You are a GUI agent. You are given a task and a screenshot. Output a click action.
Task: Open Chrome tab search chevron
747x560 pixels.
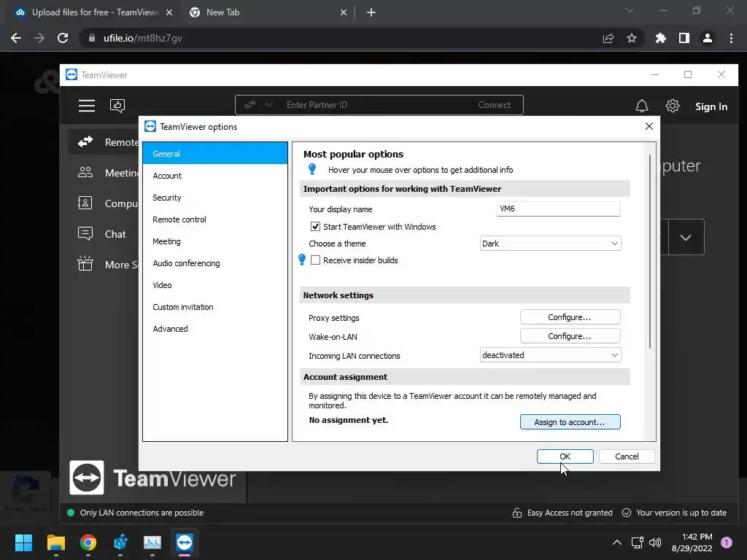pyautogui.click(x=630, y=10)
